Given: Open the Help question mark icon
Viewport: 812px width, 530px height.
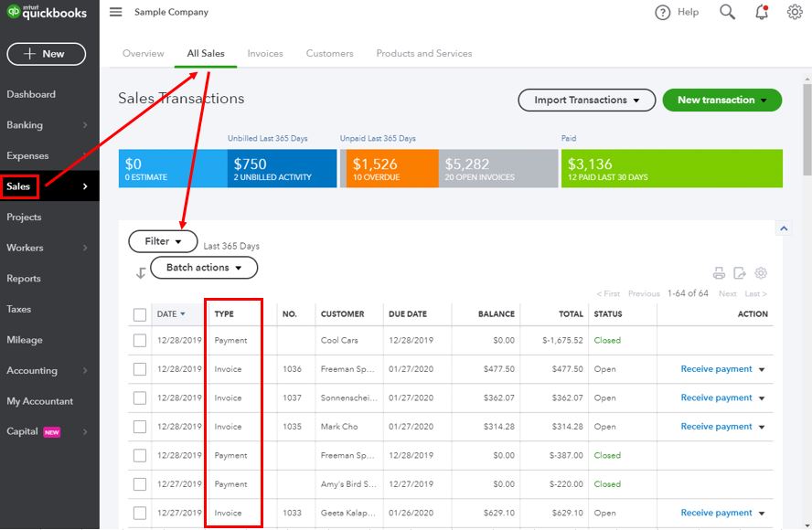Looking at the screenshot, I should point(662,13).
